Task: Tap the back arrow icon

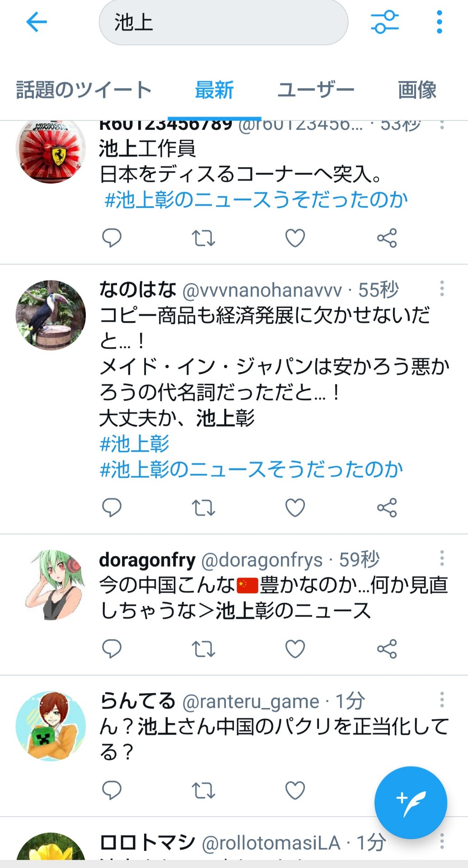Action: (37, 22)
